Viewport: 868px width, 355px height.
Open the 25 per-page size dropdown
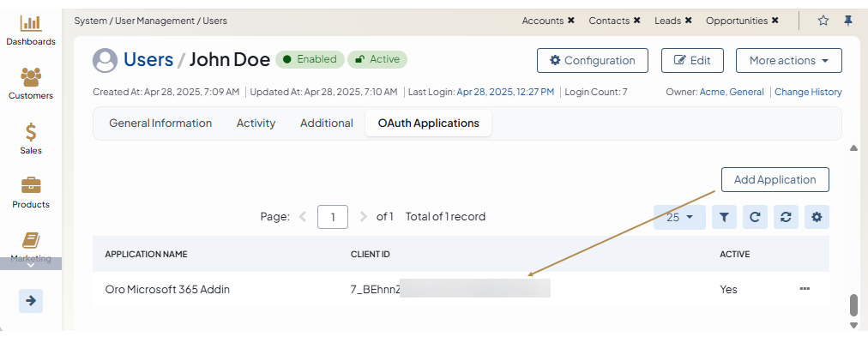[679, 218]
